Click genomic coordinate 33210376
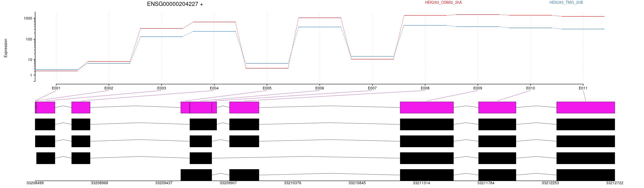644x188 pixels. tap(293, 183)
